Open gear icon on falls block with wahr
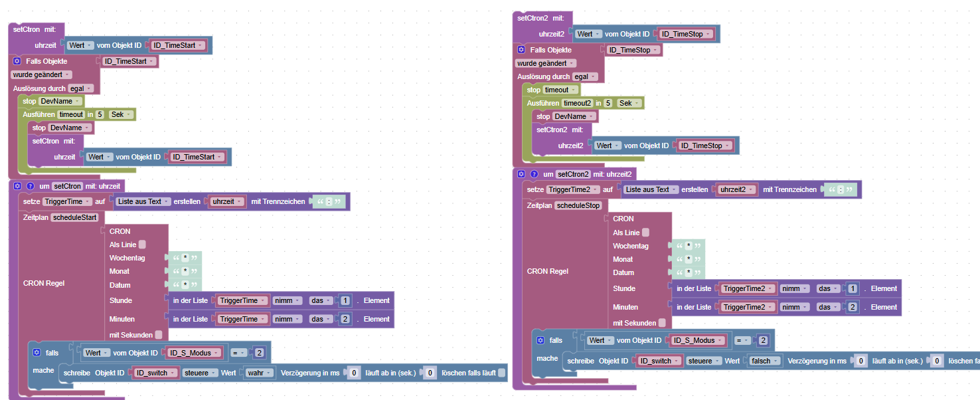 tap(37, 353)
